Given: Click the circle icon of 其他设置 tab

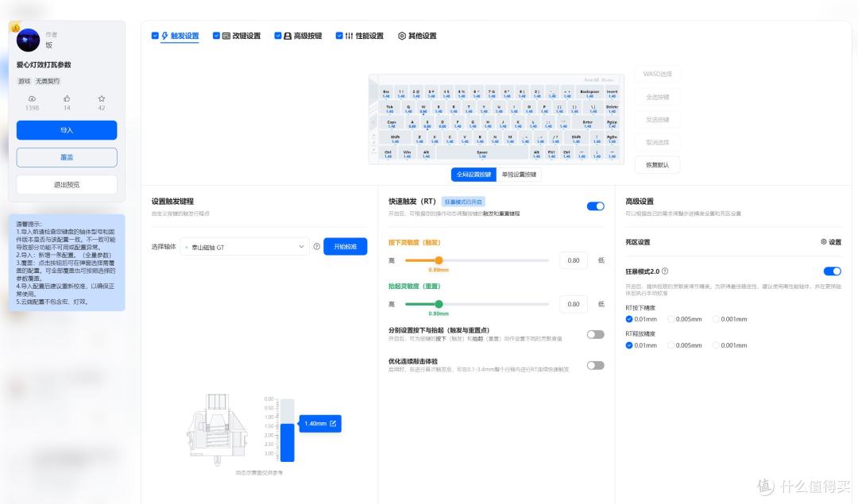Looking at the screenshot, I should pos(402,36).
